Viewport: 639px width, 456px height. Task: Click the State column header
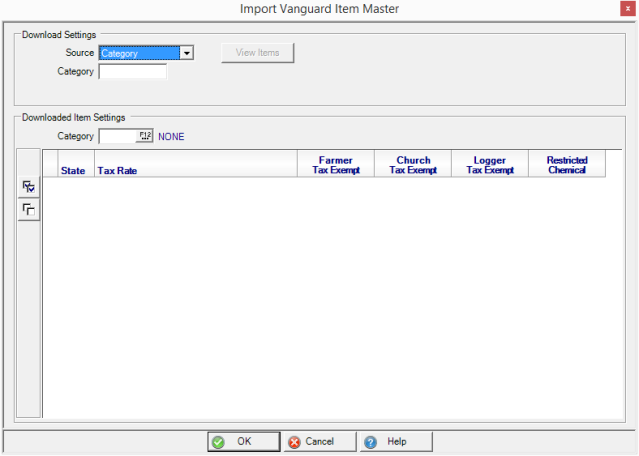[x=73, y=170]
